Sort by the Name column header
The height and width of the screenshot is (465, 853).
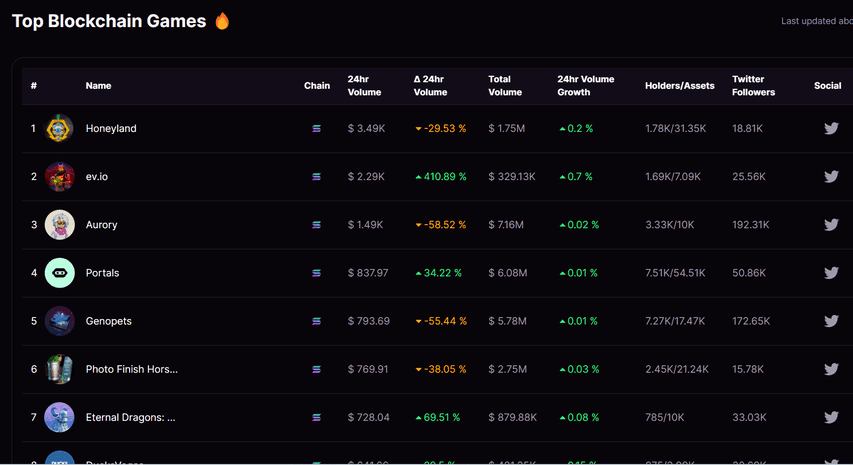point(98,85)
